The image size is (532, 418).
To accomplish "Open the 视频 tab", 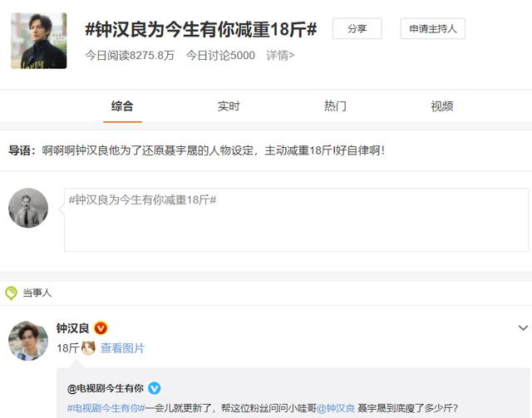I will [441, 106].
